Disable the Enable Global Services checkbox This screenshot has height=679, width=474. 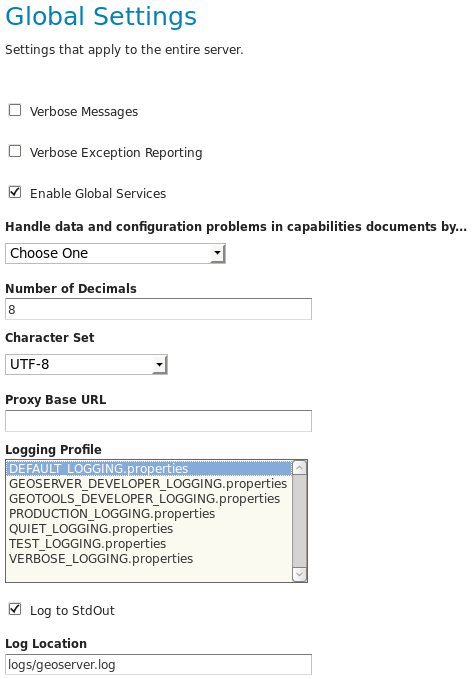[x=15, y=192]
